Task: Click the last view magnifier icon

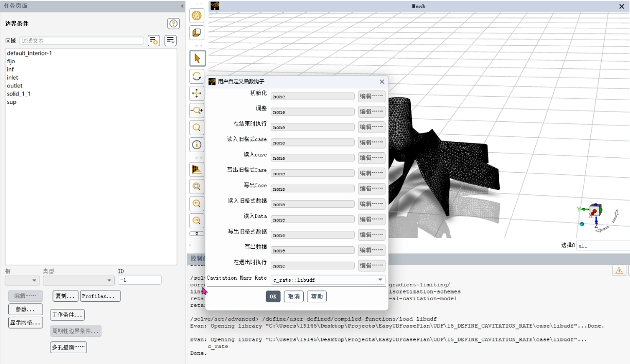Action: (x=197, y=221)
